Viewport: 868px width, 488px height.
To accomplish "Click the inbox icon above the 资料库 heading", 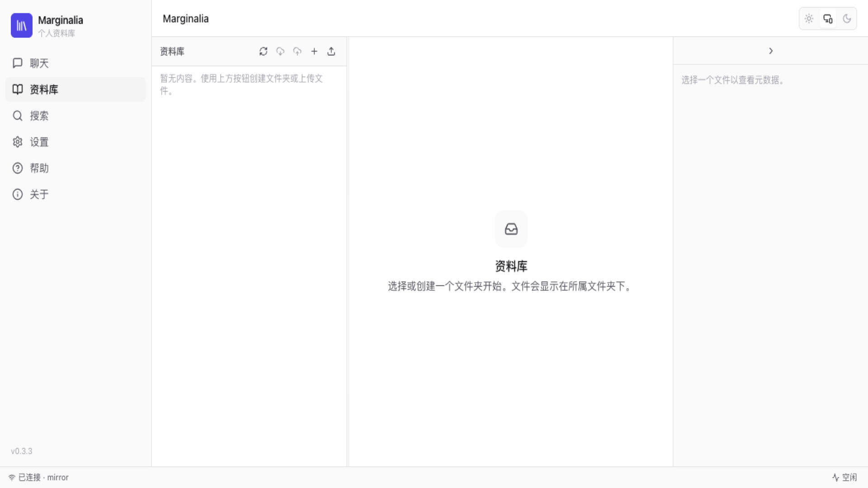I will (x=511, y=229).
